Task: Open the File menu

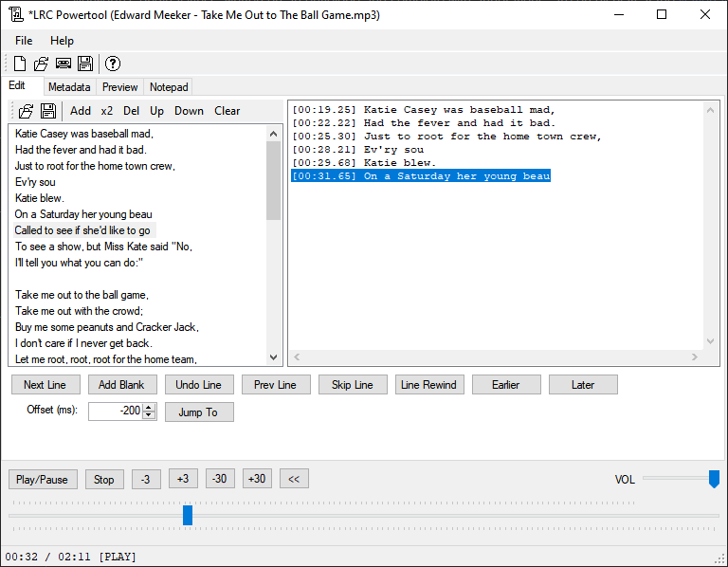Action: (x=24, y=41)
